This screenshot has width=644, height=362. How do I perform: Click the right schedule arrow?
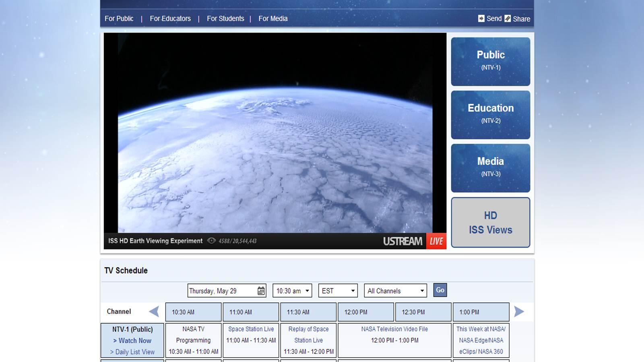coord(519,312)
